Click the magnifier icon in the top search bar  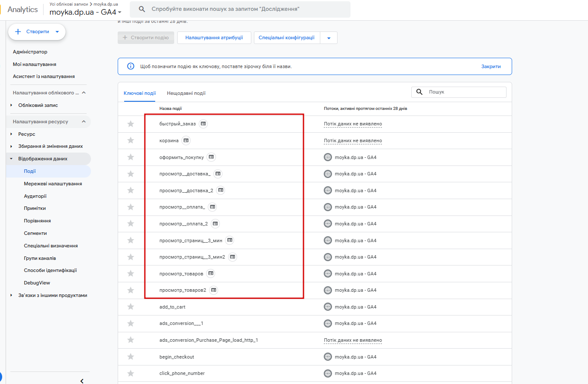click(142, 9)
